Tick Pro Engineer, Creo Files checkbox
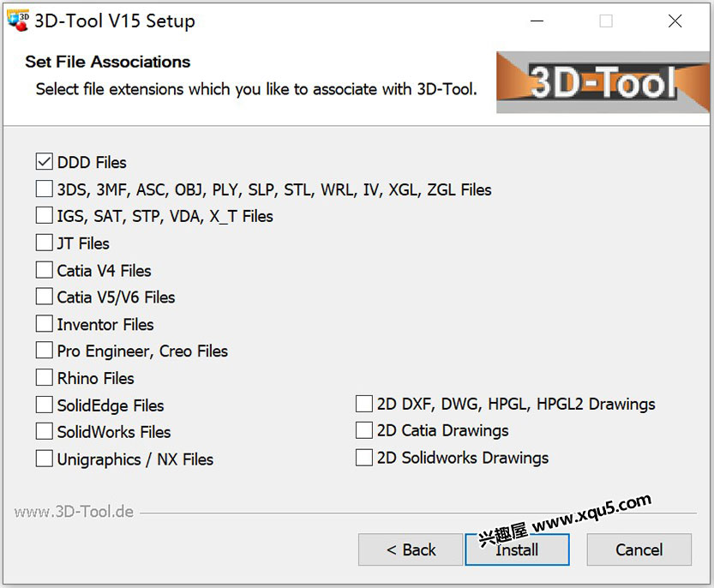 pos(45,351)
